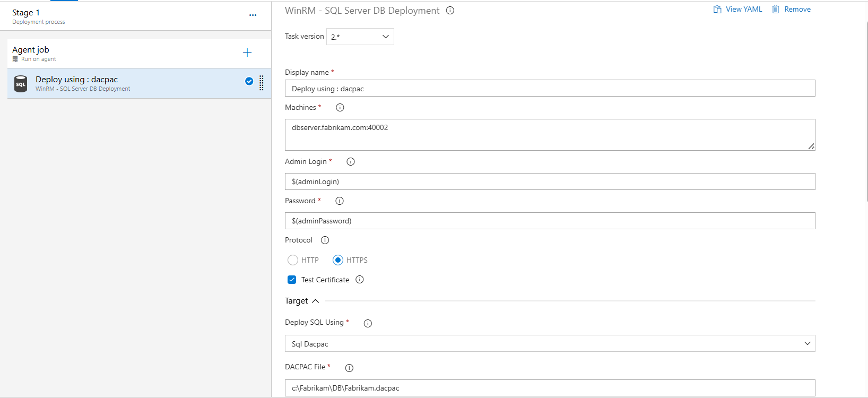Uncheck the Test Certificate checkbox
Screen dimensions: 868x398
tap(292, 280)
